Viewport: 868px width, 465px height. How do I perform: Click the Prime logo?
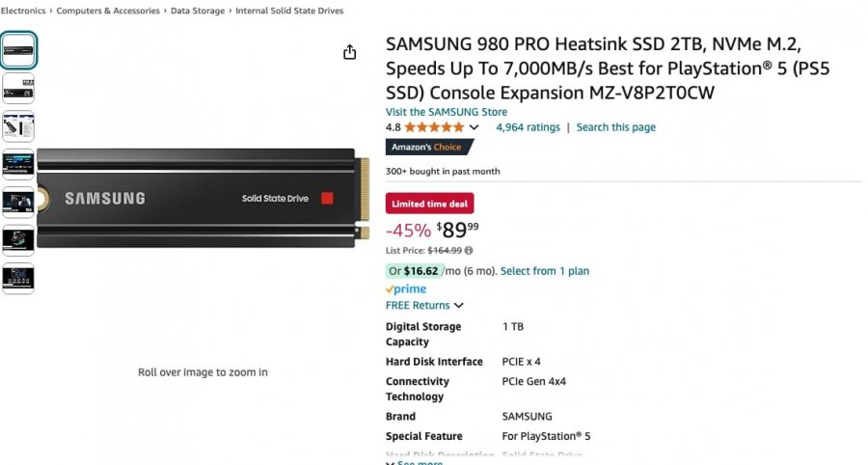(x=406, y=289)
